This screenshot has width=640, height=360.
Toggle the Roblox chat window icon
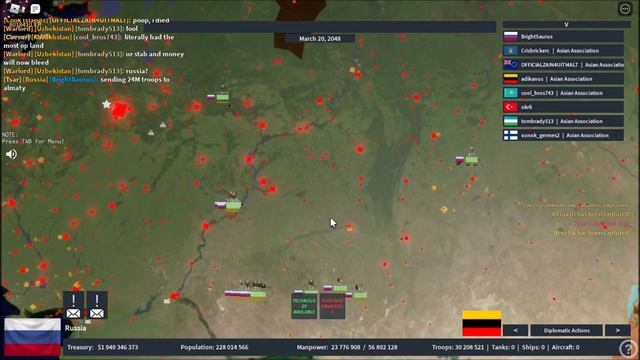[36, 8]
